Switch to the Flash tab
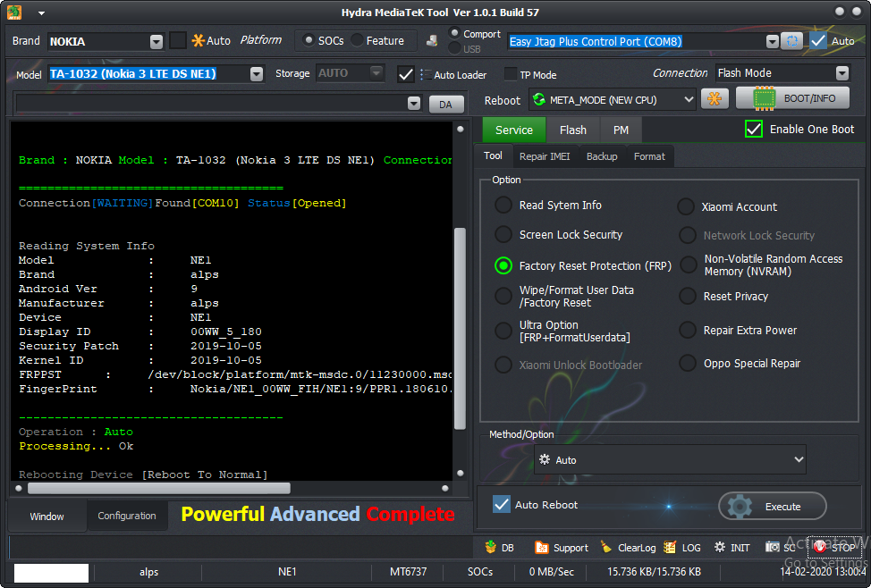871x588 pixels. (x=572, y=130)
